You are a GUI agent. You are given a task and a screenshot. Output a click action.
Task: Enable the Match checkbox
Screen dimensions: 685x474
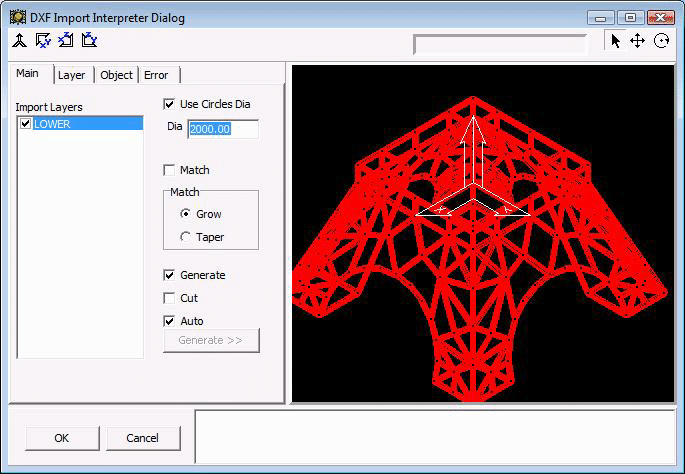[169, 170]
